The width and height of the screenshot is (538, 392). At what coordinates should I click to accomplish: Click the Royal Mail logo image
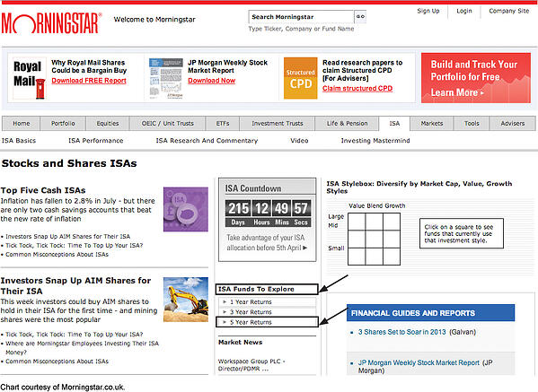pyautogui.click(x=29, y=78)
